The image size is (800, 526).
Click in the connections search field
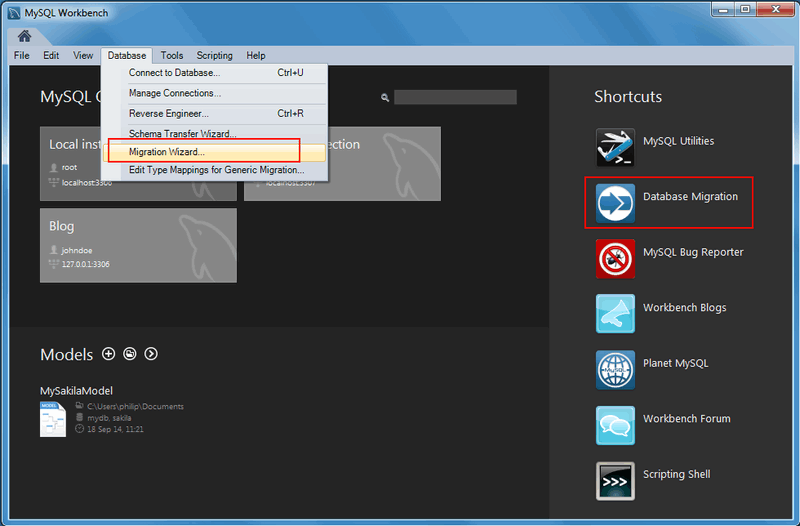click(x=455, y=97)
